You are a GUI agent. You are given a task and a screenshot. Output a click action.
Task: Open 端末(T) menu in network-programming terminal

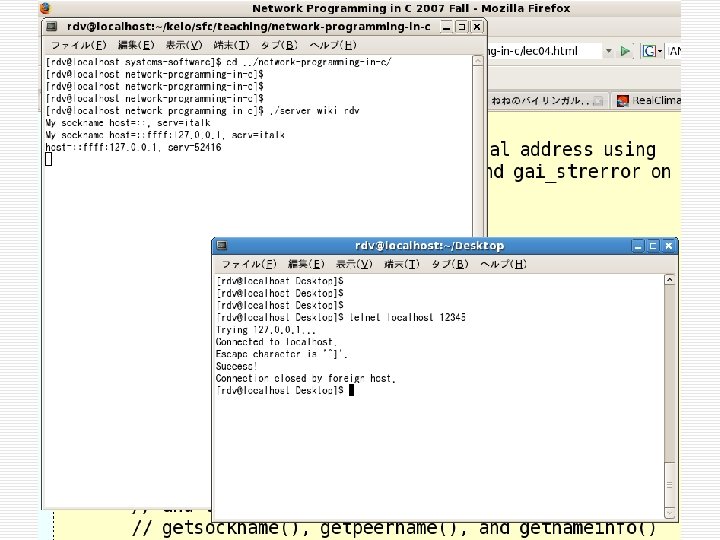click(x=231, y=45)
